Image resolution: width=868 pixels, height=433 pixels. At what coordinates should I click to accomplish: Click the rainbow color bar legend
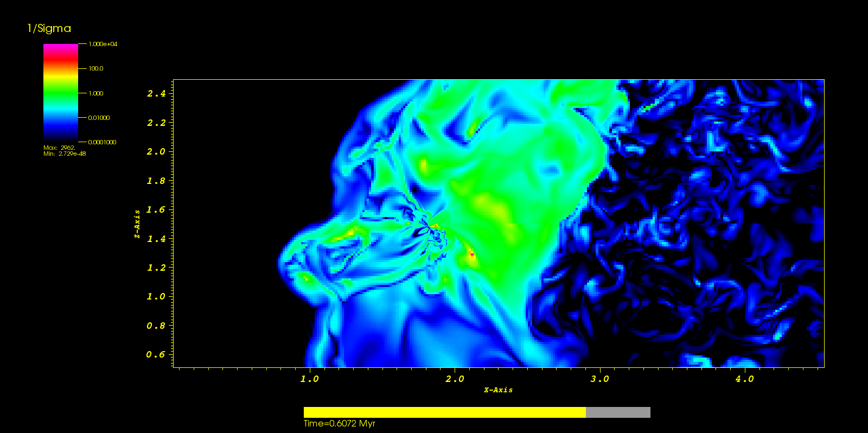coord(60,92)
